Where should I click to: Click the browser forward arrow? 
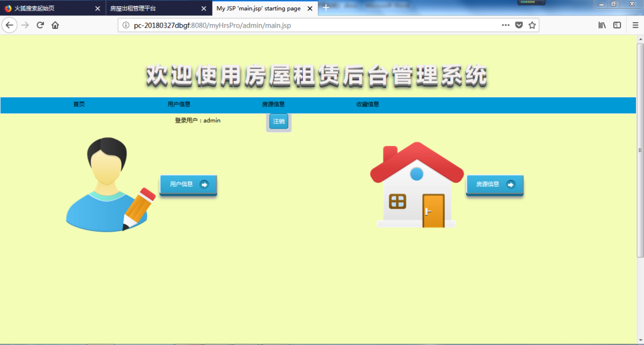(x=25, y=25)
